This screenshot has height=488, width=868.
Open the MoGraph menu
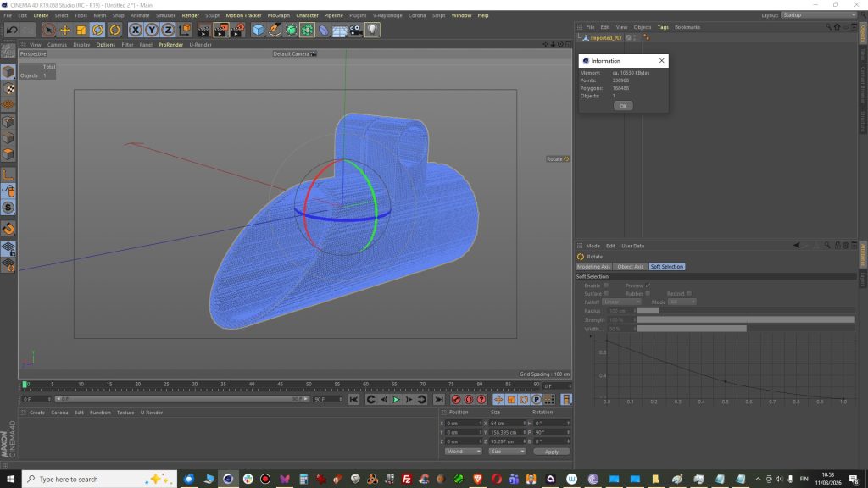278,15
